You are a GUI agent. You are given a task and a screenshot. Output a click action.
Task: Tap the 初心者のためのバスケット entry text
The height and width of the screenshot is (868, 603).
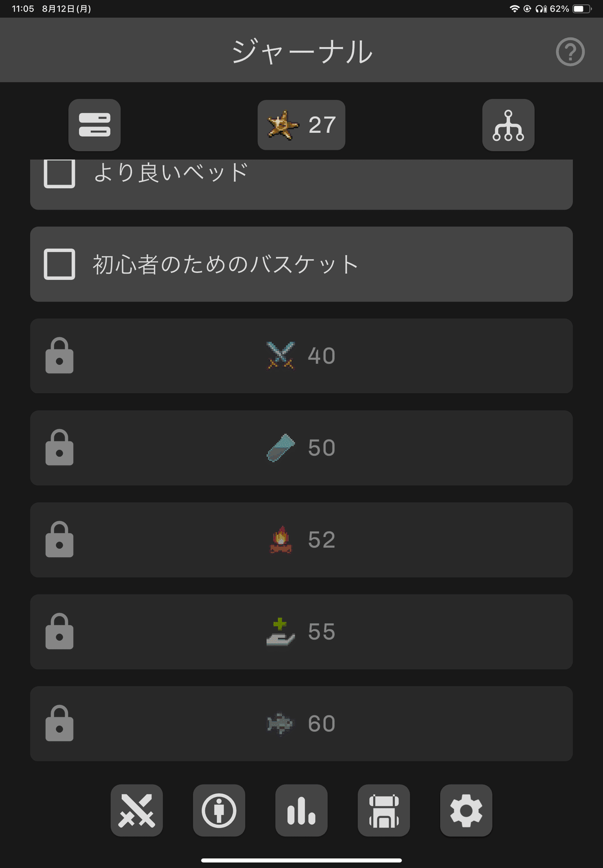(x=225, y=264)
